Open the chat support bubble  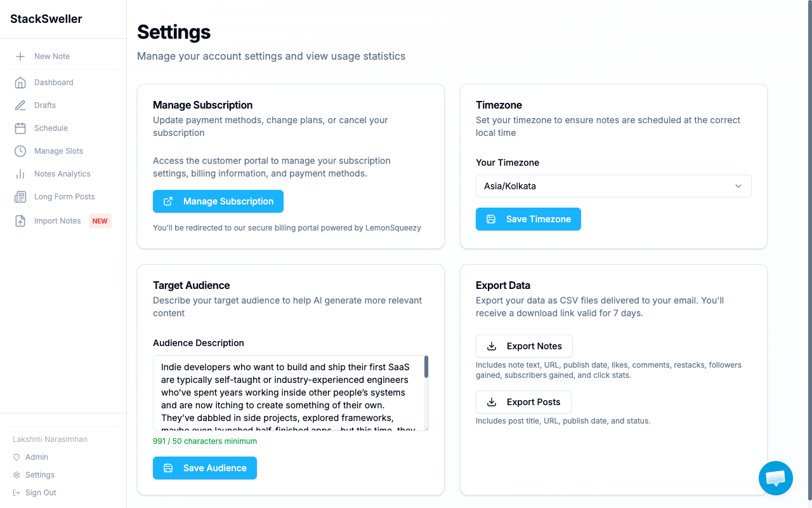point(775,478)
